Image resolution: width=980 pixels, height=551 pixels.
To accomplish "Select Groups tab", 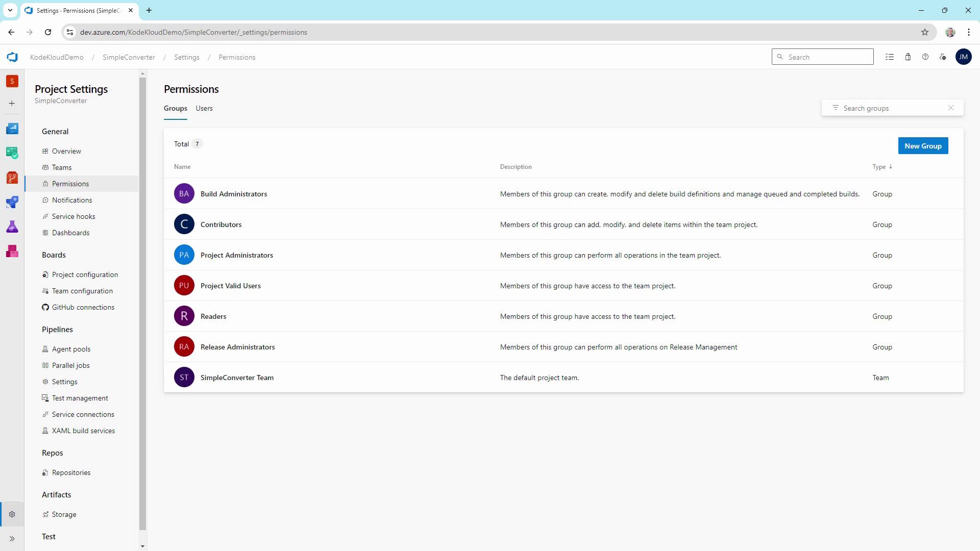I will click(x=176, y=109).
